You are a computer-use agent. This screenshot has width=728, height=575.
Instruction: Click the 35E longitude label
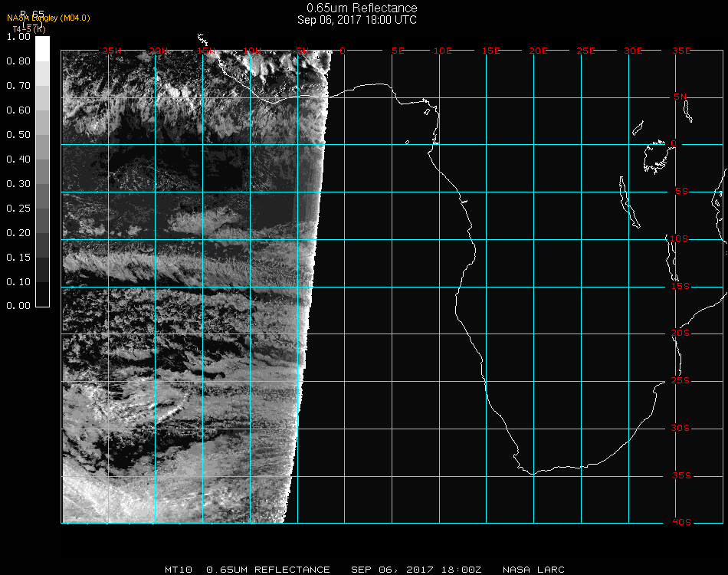[x=681, y=51]
